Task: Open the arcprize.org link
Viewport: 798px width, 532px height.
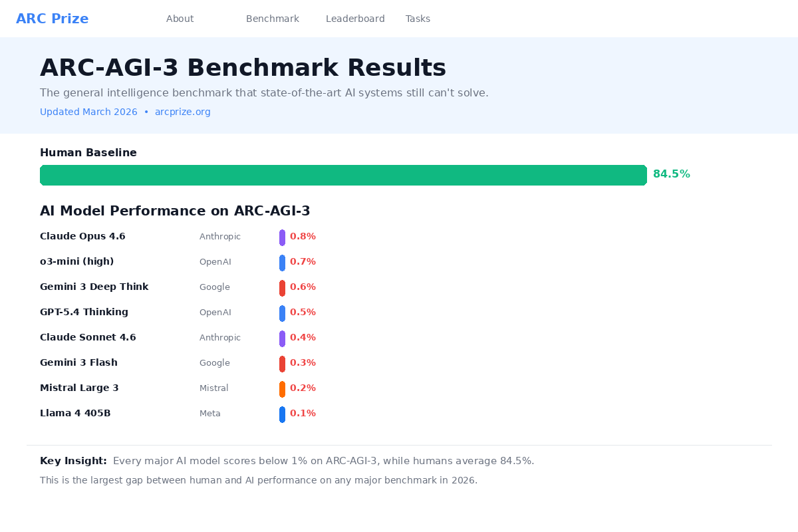Action: point(183,112)
